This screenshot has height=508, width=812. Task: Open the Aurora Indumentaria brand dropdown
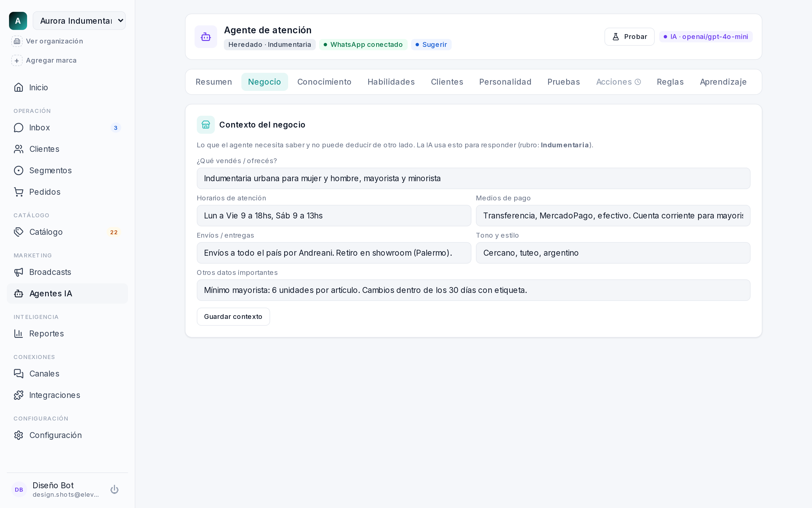79,21
